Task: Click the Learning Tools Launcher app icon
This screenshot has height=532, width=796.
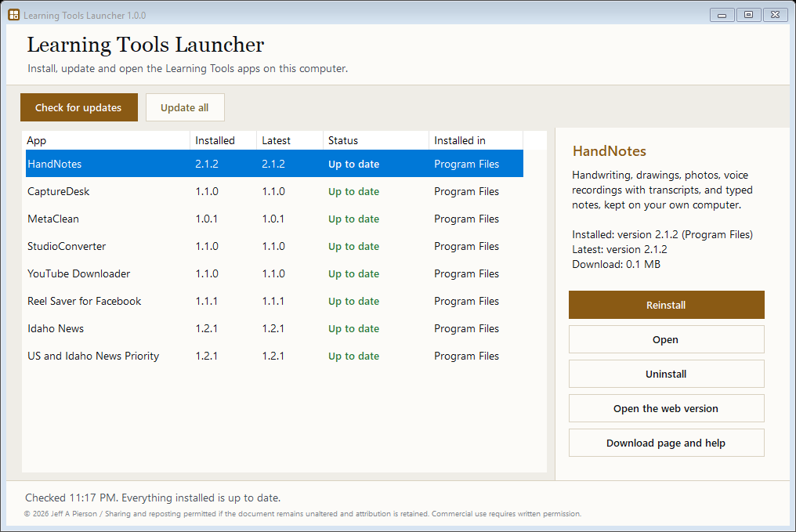Action: [13, 15]
